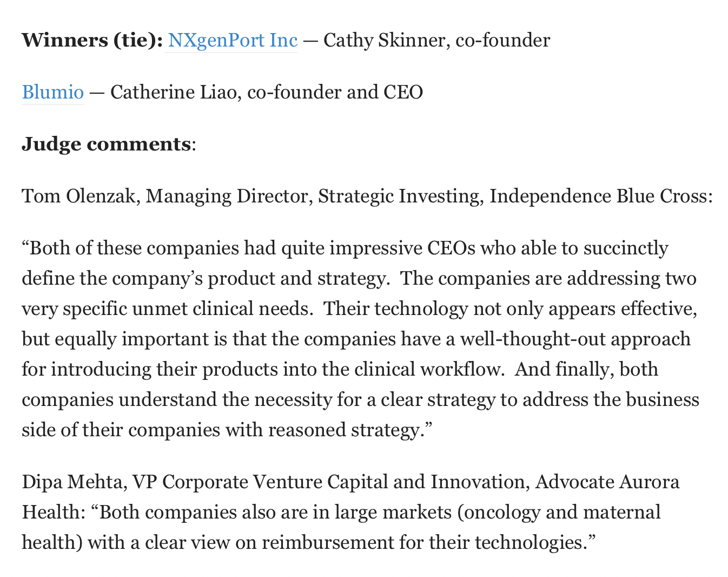The height and width of the screenshot is (577, 728).
Task: Click the text "Advocate Aurora"
Action: (x=607, y=482)
